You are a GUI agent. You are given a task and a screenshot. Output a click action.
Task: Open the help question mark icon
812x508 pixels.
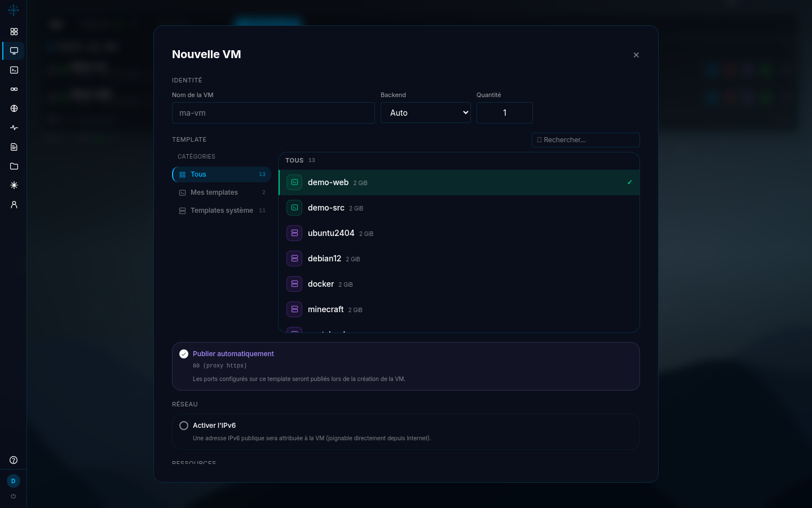[x=14, y=460]
